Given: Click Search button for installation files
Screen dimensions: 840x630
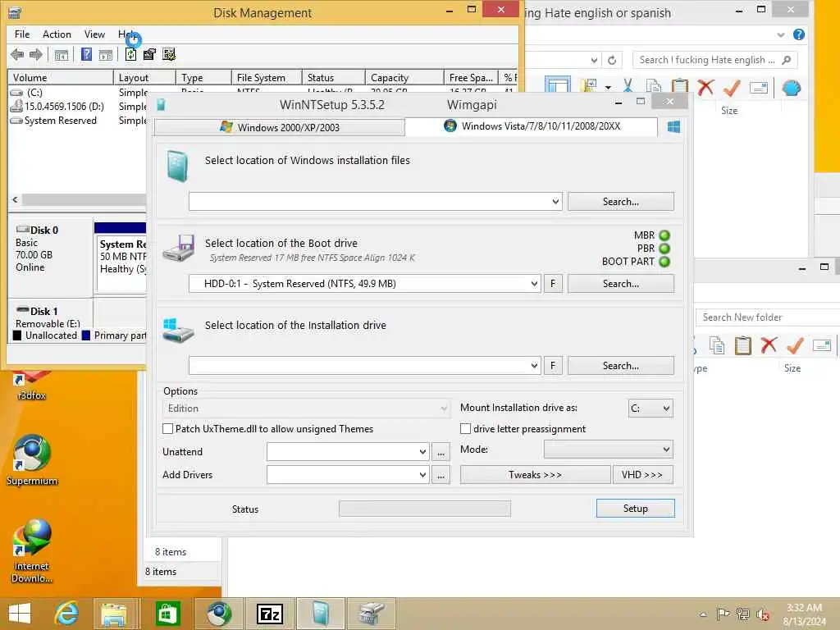Looking at the screenshot, I should tap(620, 202).
